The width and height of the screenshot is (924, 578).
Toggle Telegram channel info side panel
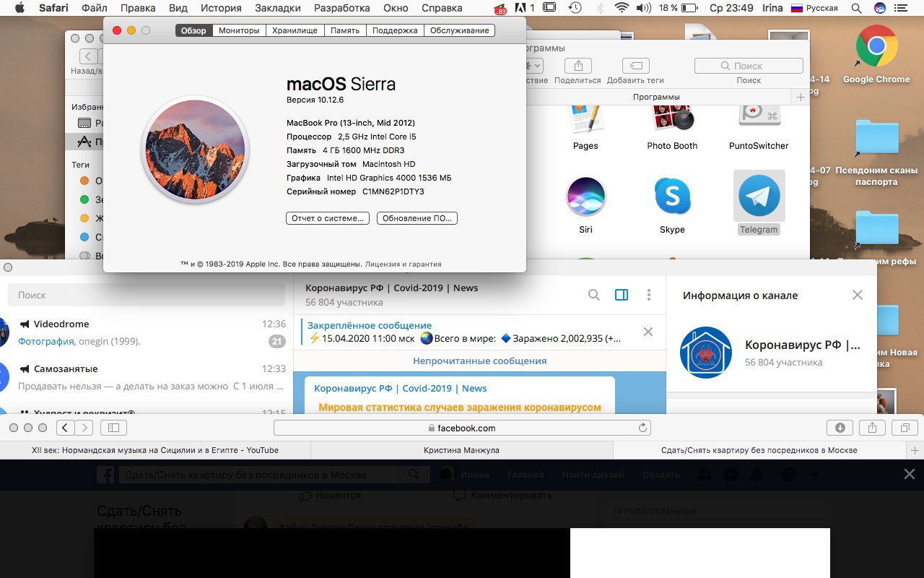(622, 295)
